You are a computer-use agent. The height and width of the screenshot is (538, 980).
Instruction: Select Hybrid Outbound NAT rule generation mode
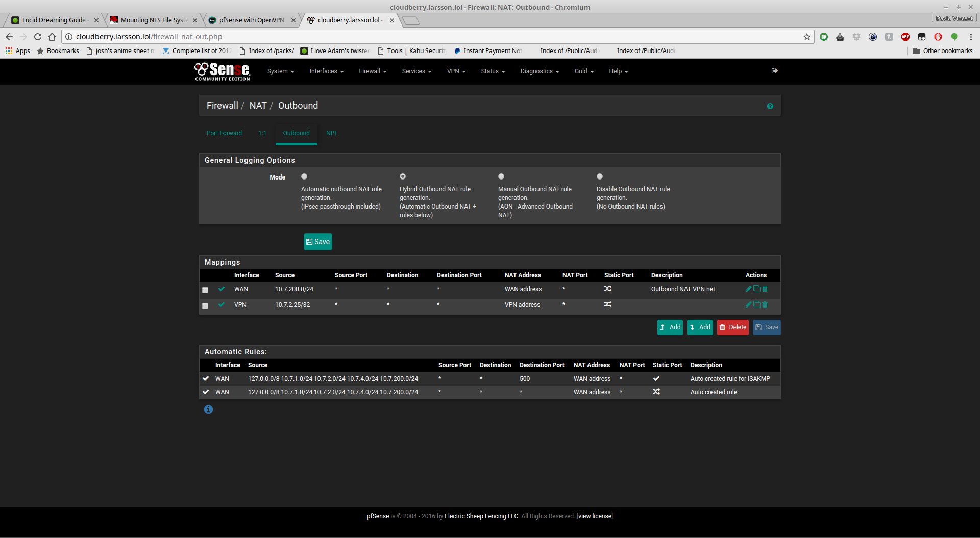point(403,176)
